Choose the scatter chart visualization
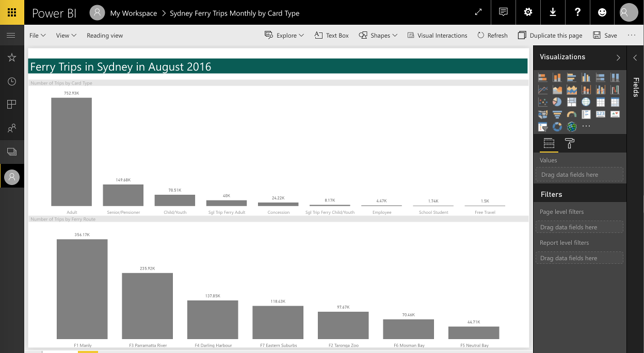Viewport: 644px width, 353px height. [x=542, y=102]
